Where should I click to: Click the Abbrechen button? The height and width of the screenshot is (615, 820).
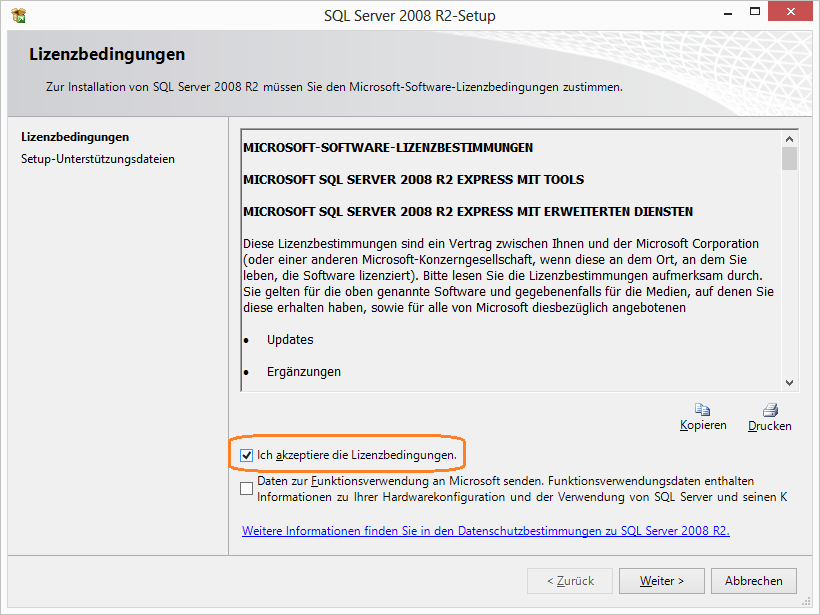pos(754,581)
